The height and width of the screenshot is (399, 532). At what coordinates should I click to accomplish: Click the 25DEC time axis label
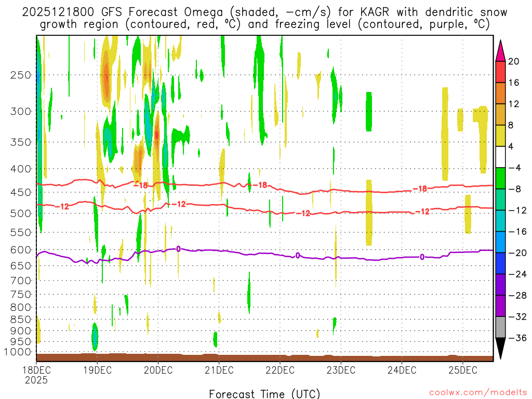(x=463, y=370)
